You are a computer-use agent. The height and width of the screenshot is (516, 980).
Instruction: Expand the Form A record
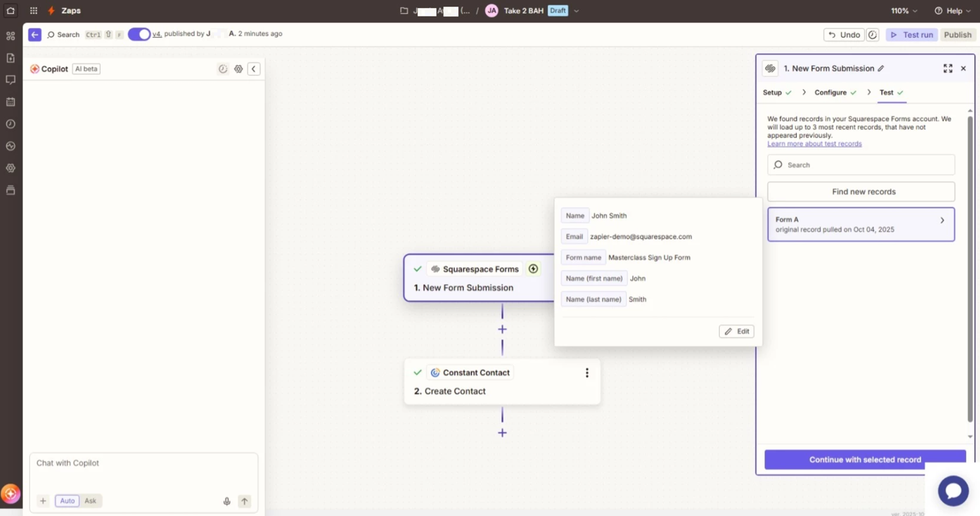(x=942, y=220)
